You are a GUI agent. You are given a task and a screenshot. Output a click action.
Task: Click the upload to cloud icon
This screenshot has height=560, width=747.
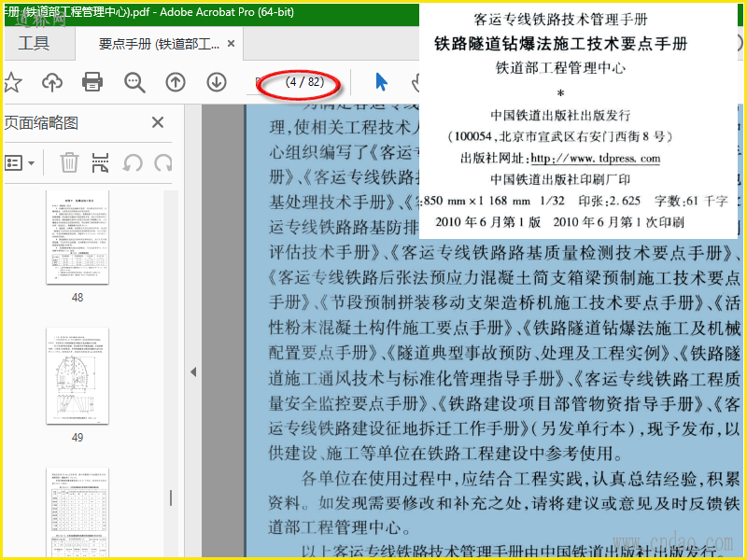point(52,82)
